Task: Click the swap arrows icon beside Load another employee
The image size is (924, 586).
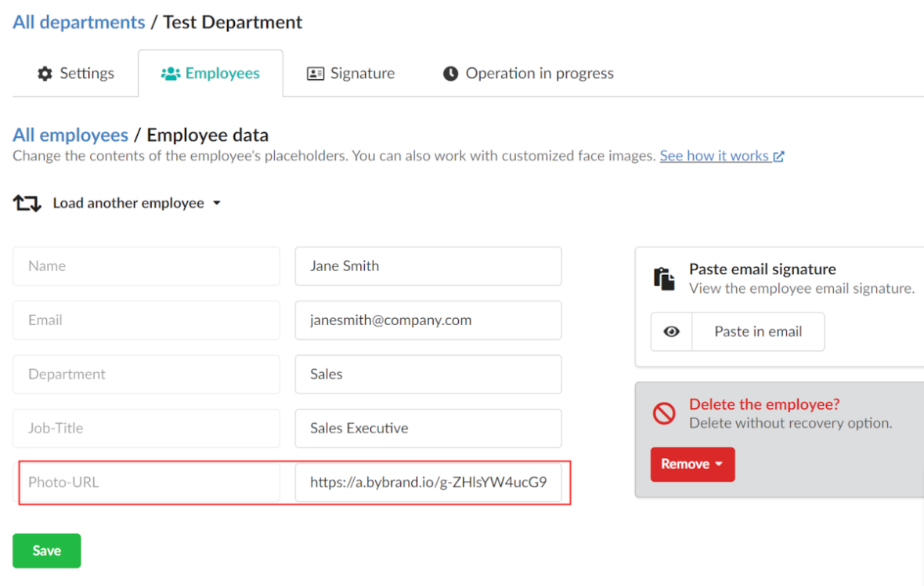Action: point(26,203)
